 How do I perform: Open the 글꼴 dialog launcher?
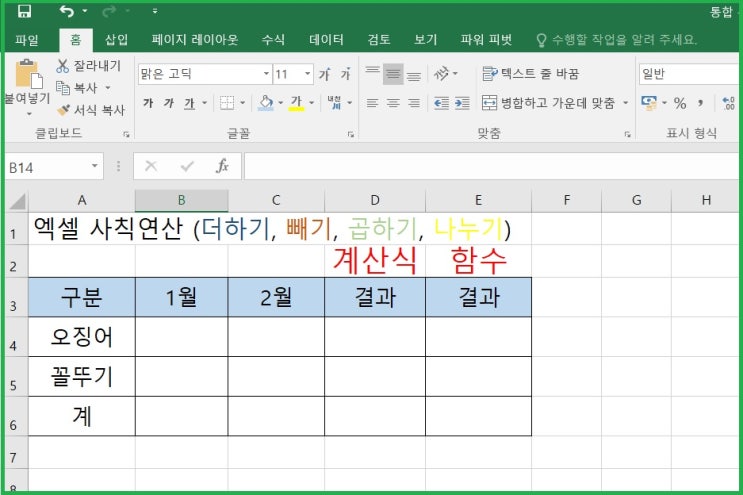[351, 135]
